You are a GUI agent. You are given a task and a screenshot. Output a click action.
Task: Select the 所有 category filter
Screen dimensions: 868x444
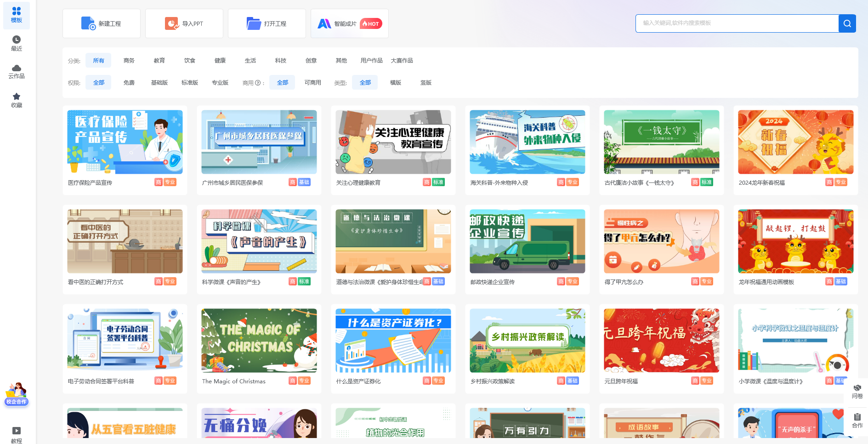pos(98,61)
